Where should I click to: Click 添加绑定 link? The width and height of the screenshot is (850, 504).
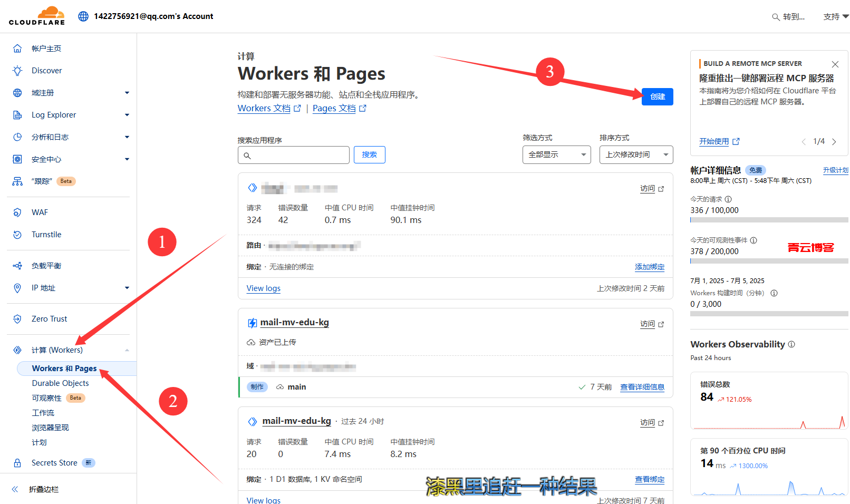(x=650, y=267)
